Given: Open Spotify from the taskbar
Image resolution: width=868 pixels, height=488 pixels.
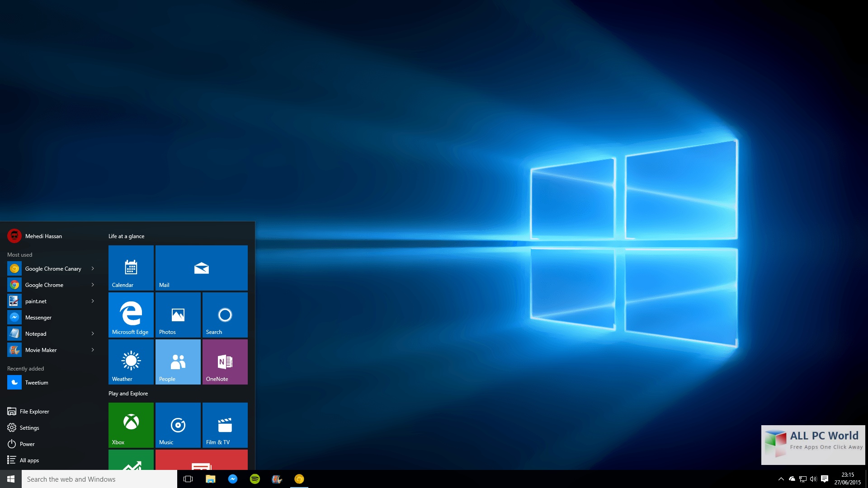Looking at the screenshot, I should point(255,479).
